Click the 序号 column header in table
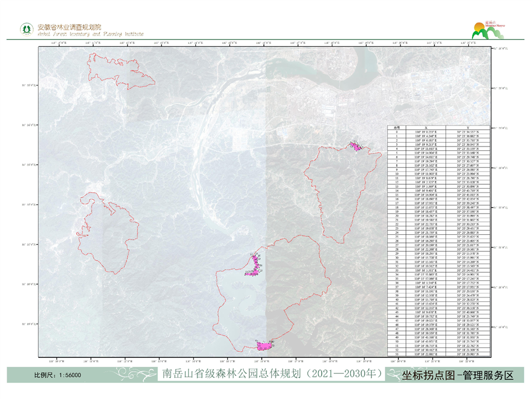Image resolution: width=532 pixels, height=399 pixels. click(x=396, y=128)
